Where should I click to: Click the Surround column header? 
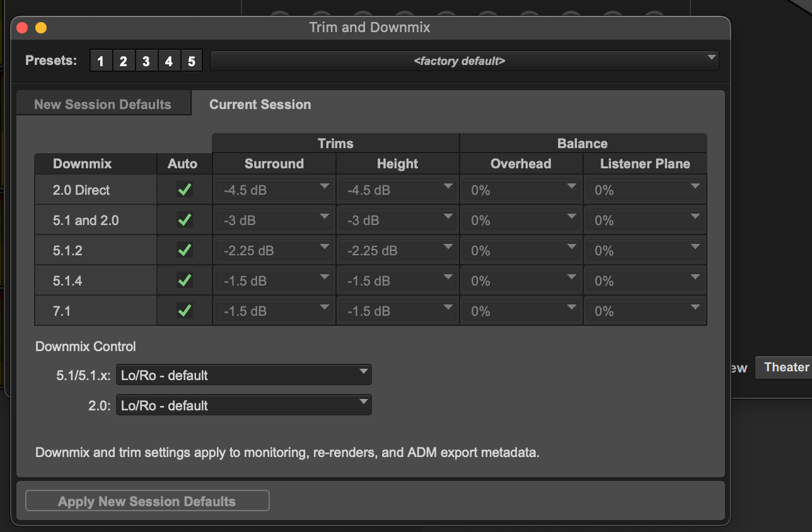pyautogui.click(x=274, y=164)
